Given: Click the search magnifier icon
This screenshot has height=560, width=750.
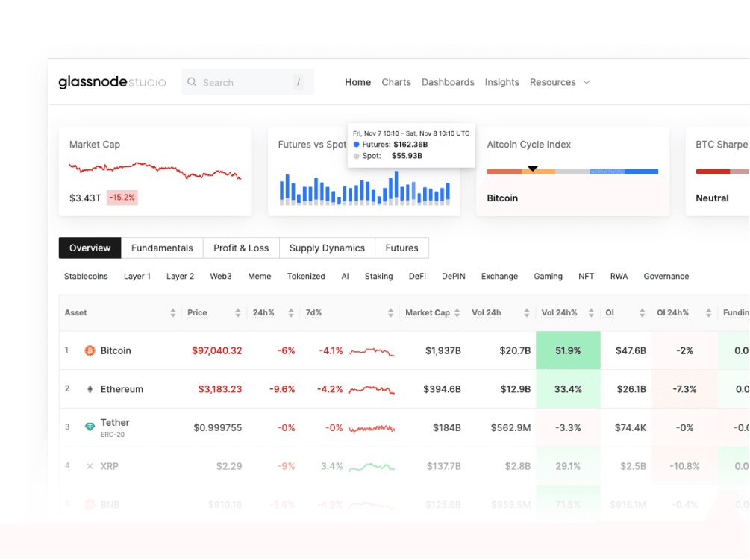Looking at the screenshot, I should pos(193,82).
